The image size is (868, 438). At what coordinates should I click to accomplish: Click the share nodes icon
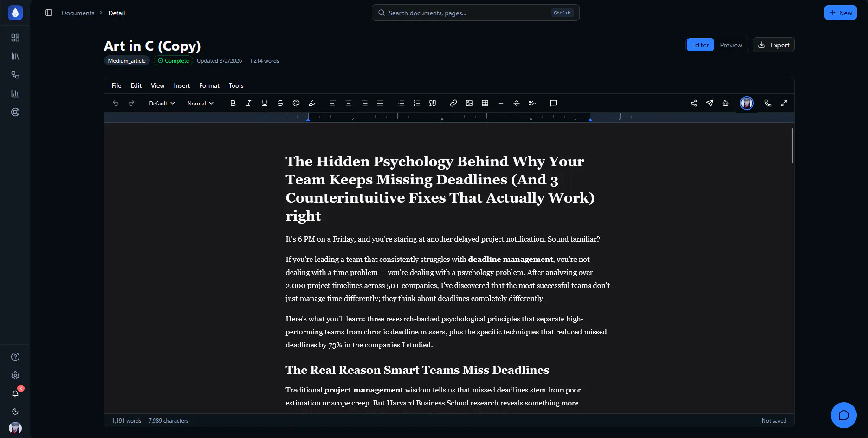pyautogui.click(x=694, y=103)
